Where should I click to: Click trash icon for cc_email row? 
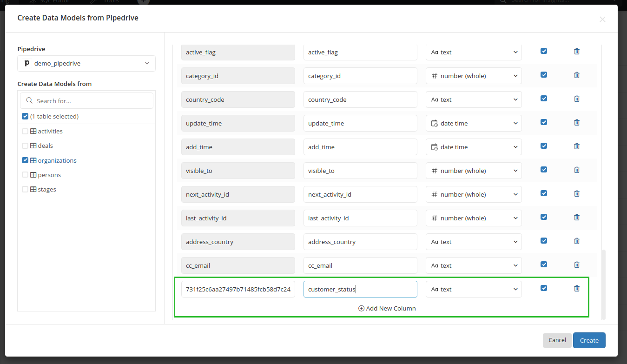577,265
